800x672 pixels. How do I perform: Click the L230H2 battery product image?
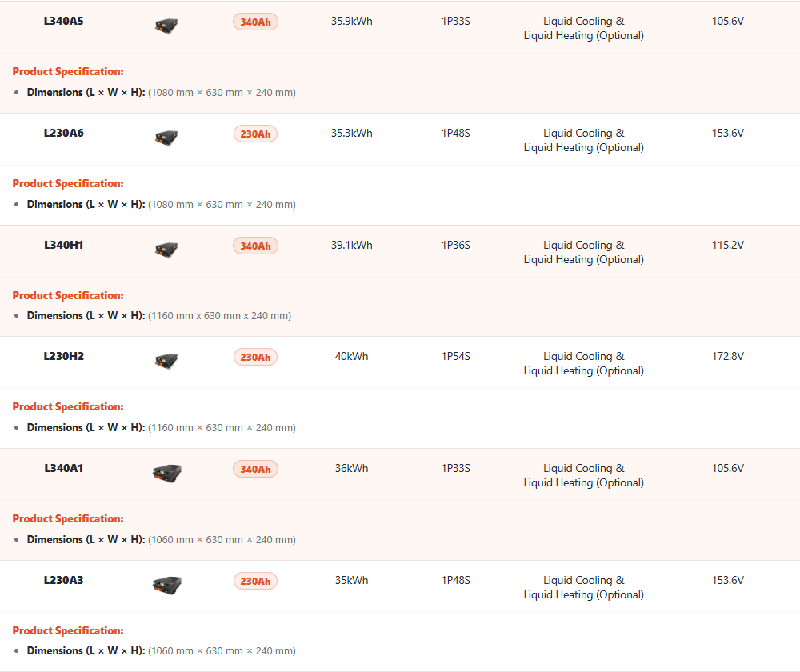click(166, 360)
